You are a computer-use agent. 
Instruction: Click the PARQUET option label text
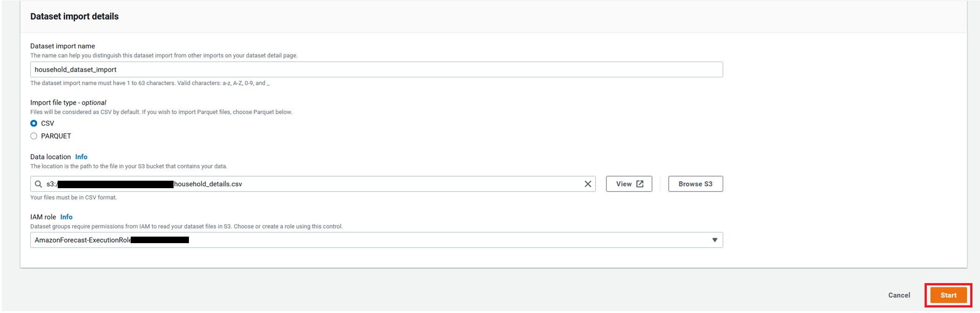pyautogui.click(x=56, y=136)
